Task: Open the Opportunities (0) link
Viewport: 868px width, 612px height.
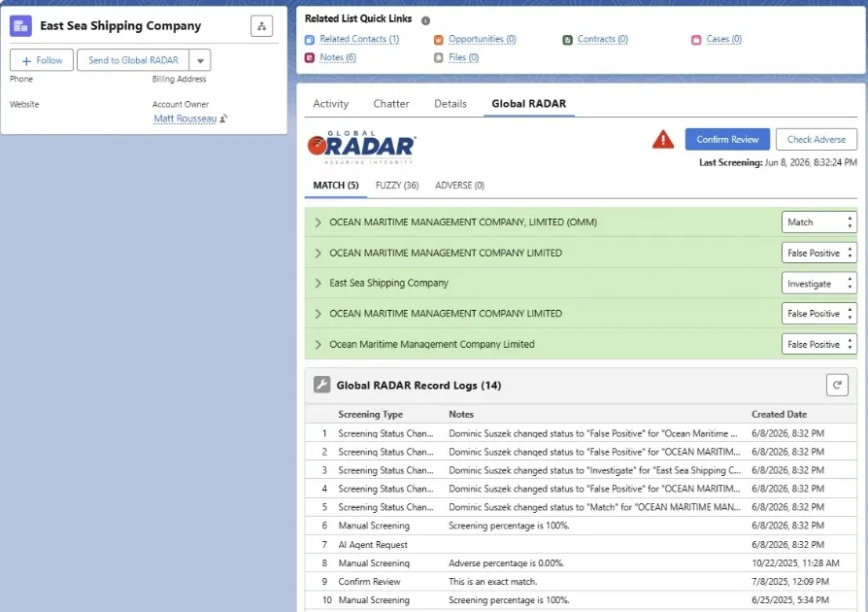Action: click(483, 39)
